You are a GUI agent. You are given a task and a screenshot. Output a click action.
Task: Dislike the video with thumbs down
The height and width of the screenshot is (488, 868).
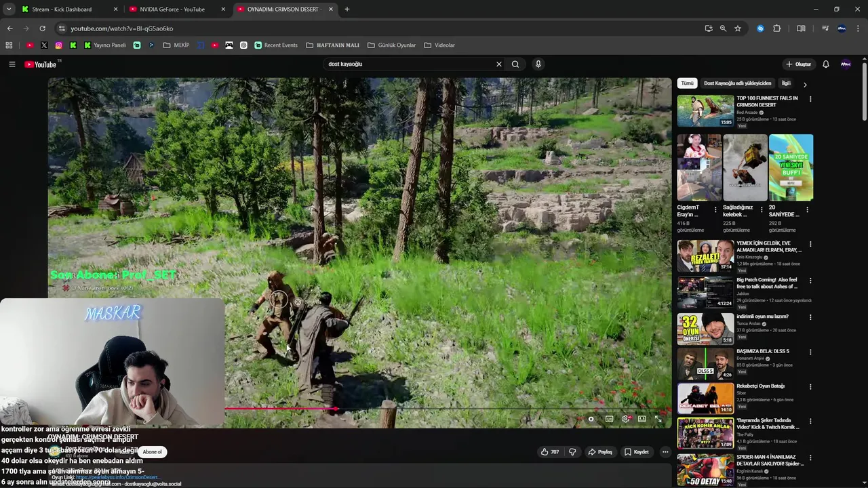(x=572, y=452)
